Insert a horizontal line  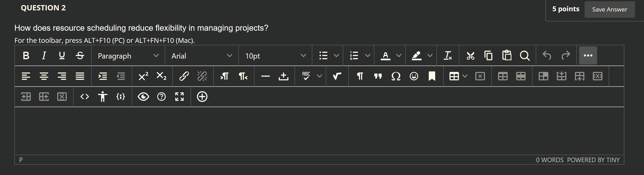pos(265,76)
